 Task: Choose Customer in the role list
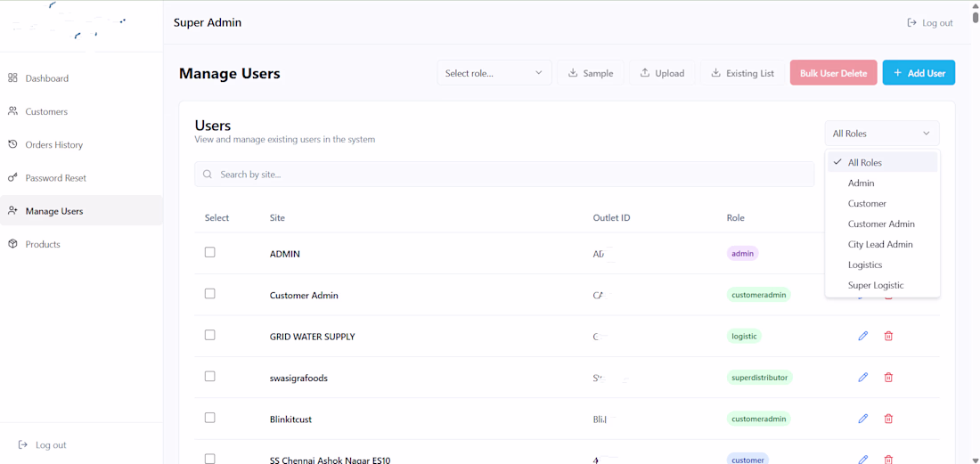pos(882,204)
